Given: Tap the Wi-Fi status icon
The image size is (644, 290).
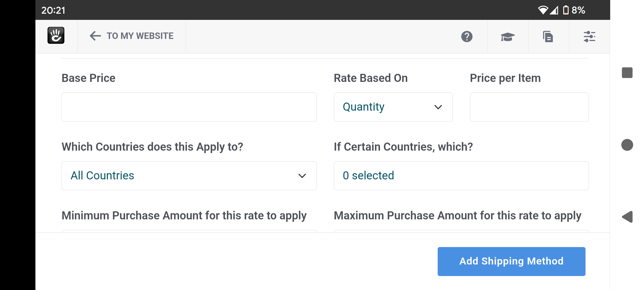Looking at the screenshot, I should pos(543,10).
